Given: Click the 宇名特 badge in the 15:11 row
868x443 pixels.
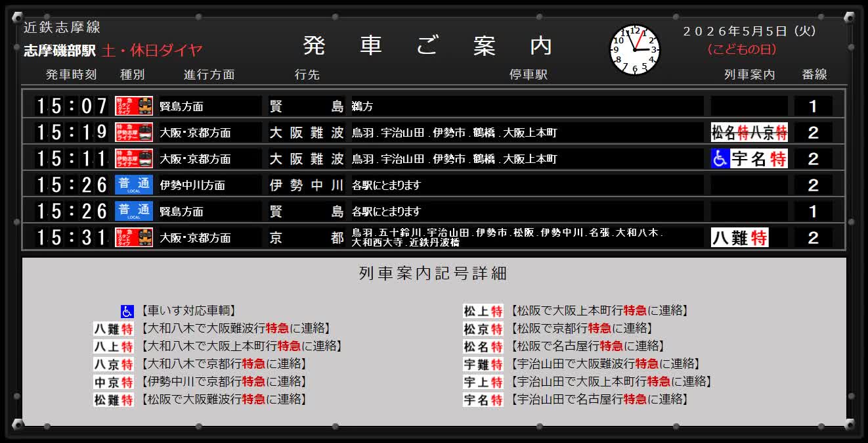Looking at the screenshot, I should point(759,158).
